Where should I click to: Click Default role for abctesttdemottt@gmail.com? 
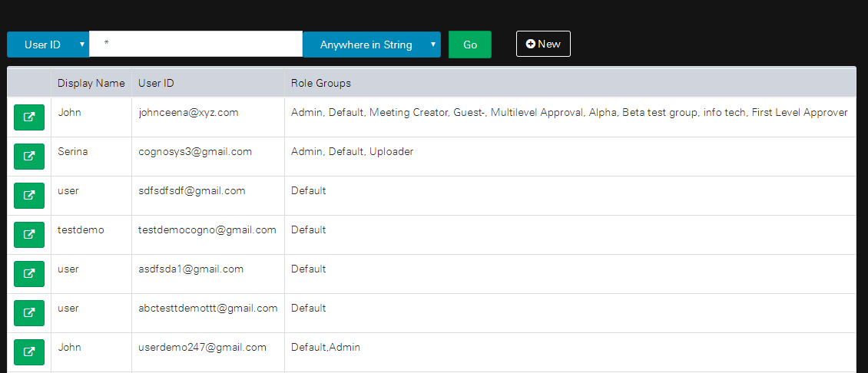tap(308, 309)
